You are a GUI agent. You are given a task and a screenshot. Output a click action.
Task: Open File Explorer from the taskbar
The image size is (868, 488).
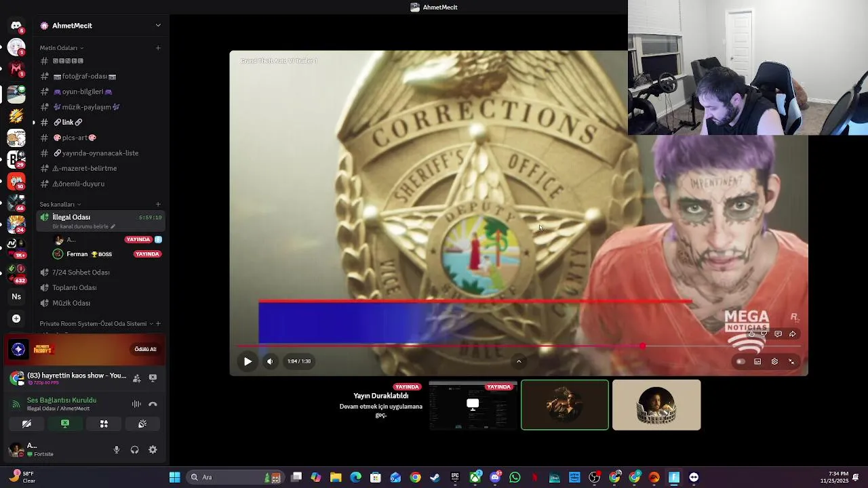[x=336, y=477]
